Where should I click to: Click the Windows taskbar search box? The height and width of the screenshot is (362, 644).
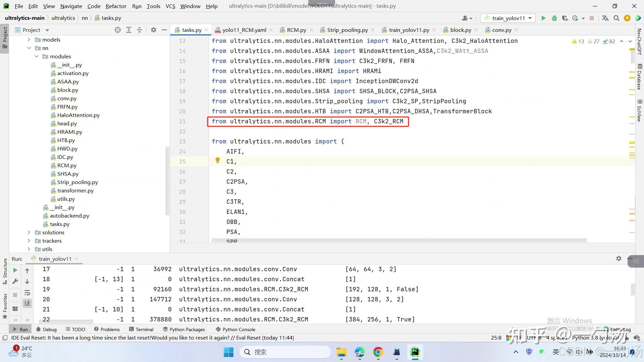click(285, 352)
